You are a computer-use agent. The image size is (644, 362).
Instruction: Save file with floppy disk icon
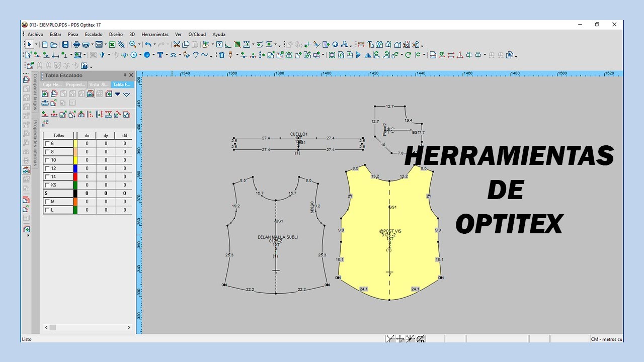point(65,44)
